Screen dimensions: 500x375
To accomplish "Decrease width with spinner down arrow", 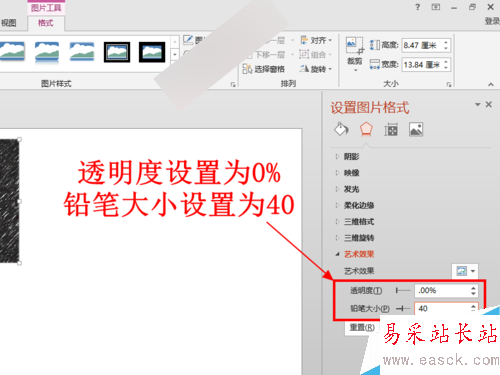I will point(446,68).
